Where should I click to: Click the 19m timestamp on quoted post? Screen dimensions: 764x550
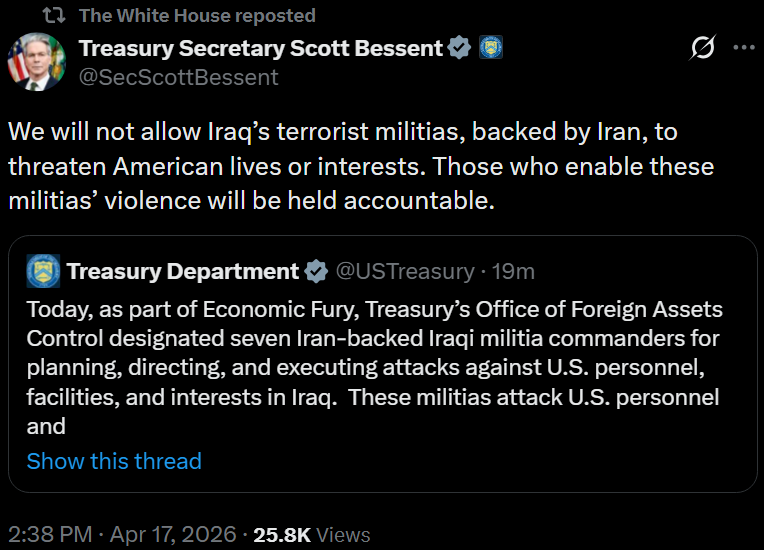pos(515,271)
